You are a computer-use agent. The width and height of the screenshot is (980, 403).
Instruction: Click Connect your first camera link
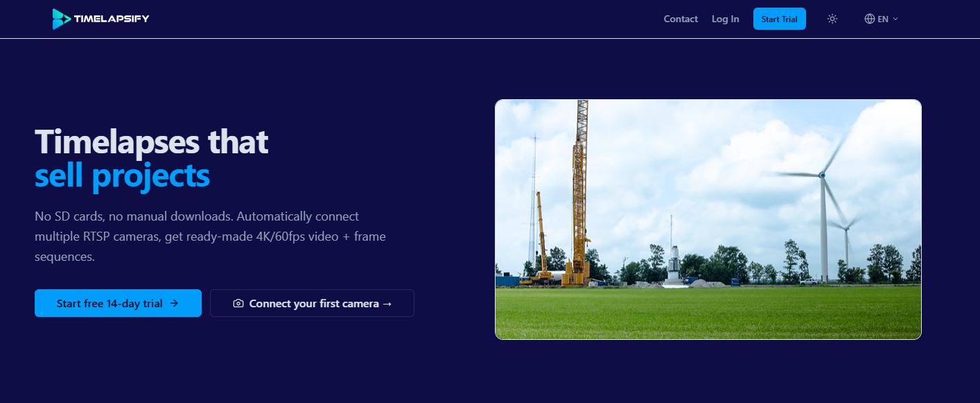312,303
